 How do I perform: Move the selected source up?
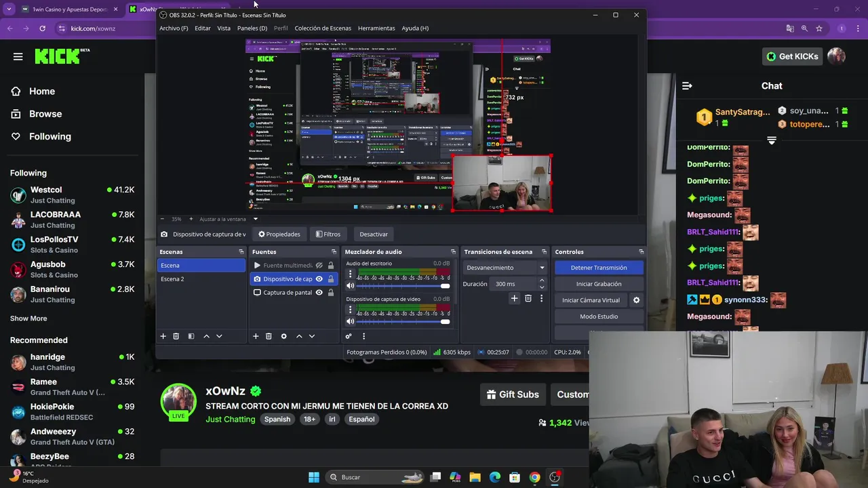[x=299, y=336]
